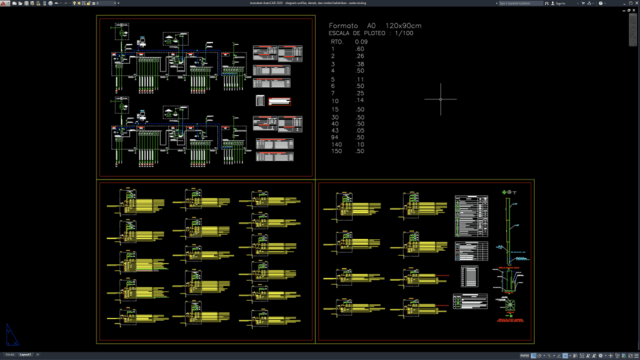Screen dimensions: 640x360
Task: Click the Open file icon in Quick Access toolbar
Action: click(20, 3)
